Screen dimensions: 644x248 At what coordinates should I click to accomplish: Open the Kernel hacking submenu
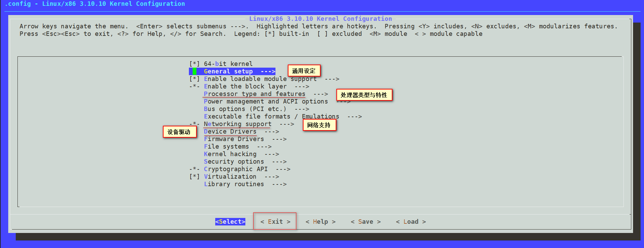click(x=241, y=154)
